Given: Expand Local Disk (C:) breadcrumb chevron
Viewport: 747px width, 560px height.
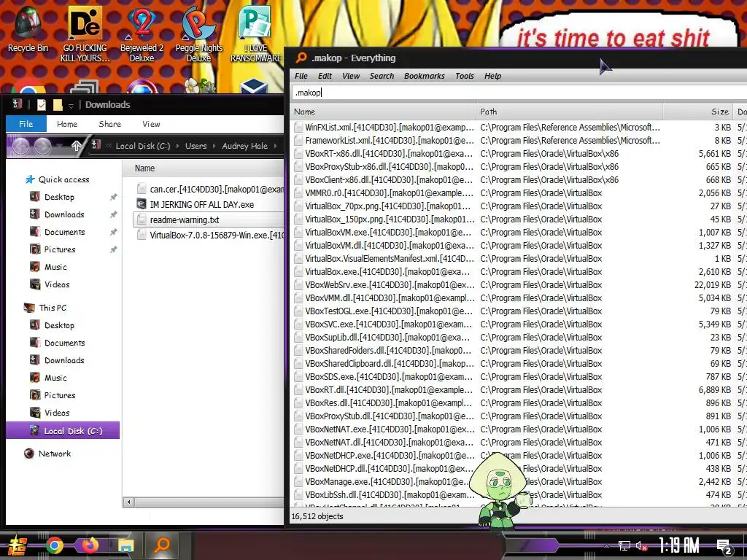Looking at the screenshot, I should click(178, 146).
